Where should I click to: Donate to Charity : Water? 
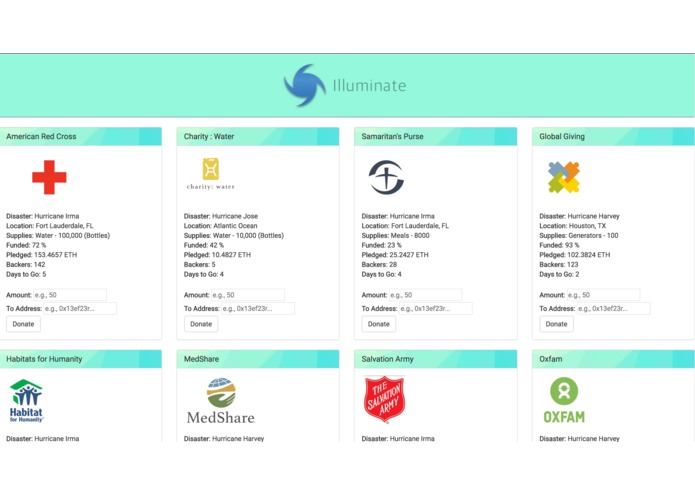point(201,324)
